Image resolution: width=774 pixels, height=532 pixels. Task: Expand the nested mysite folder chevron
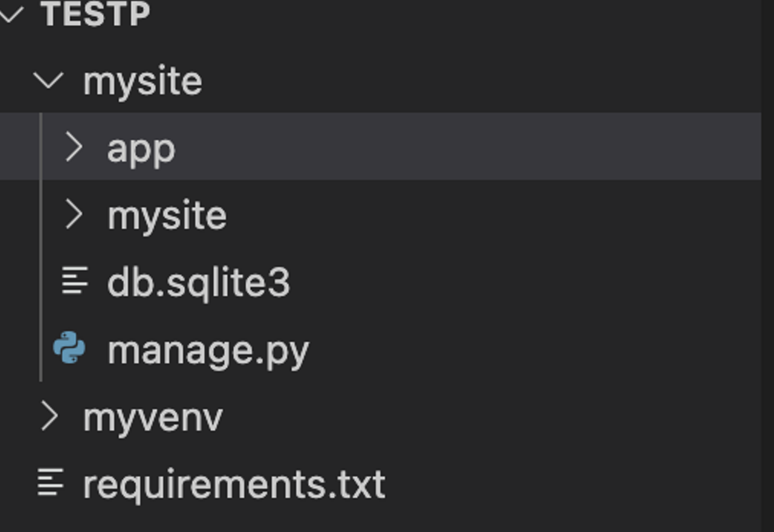pyautogui.click(x=74, y=215)
